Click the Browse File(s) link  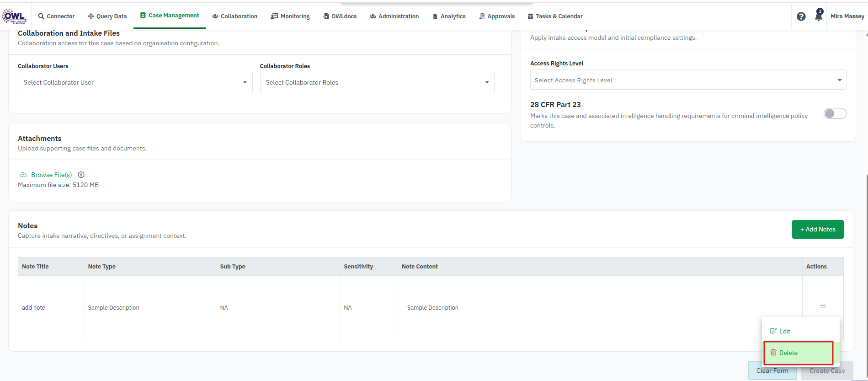coord(51,175)
